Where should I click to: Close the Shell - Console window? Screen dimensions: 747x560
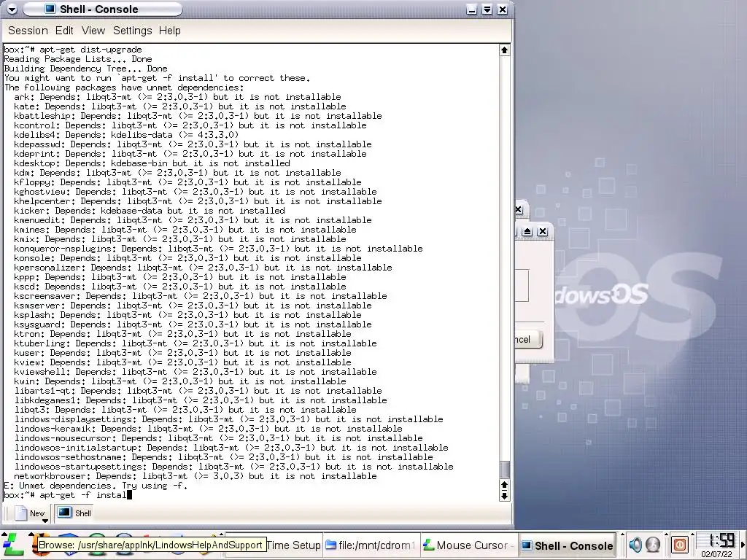tap(502, 9)
